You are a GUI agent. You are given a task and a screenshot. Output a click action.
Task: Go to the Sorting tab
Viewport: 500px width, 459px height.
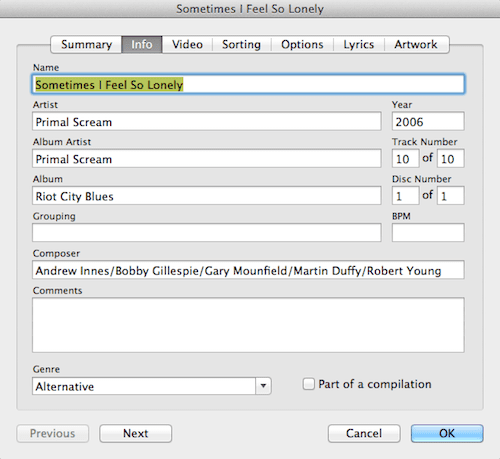click(241, 44)
